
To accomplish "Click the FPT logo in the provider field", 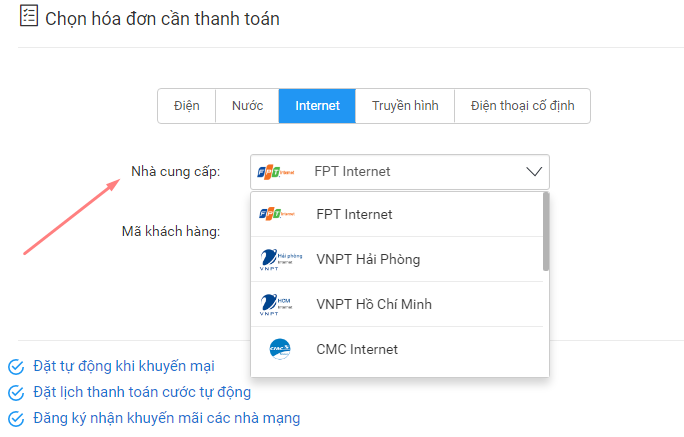I will [x=276, y=172].
